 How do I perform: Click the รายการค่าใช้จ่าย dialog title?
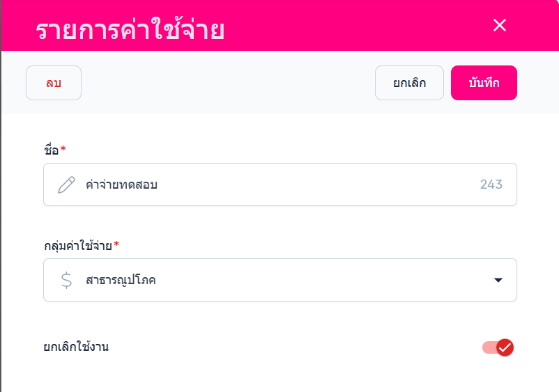130,31
